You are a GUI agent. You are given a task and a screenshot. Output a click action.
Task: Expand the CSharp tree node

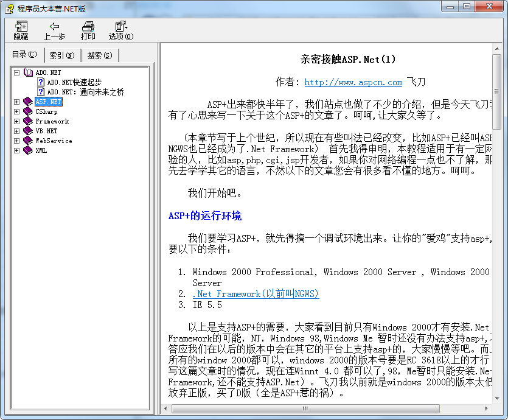click(16, 111)
